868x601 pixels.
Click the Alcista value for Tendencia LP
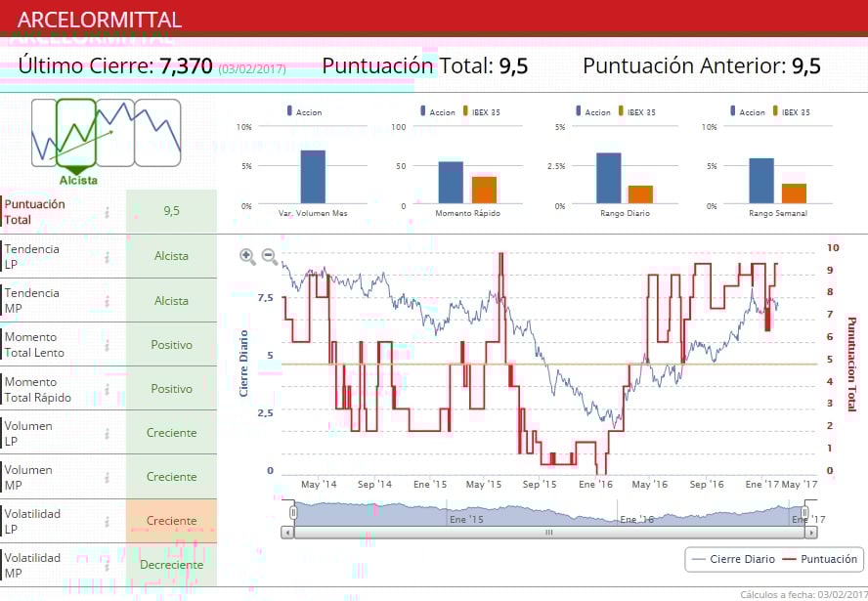click(172, 256)
